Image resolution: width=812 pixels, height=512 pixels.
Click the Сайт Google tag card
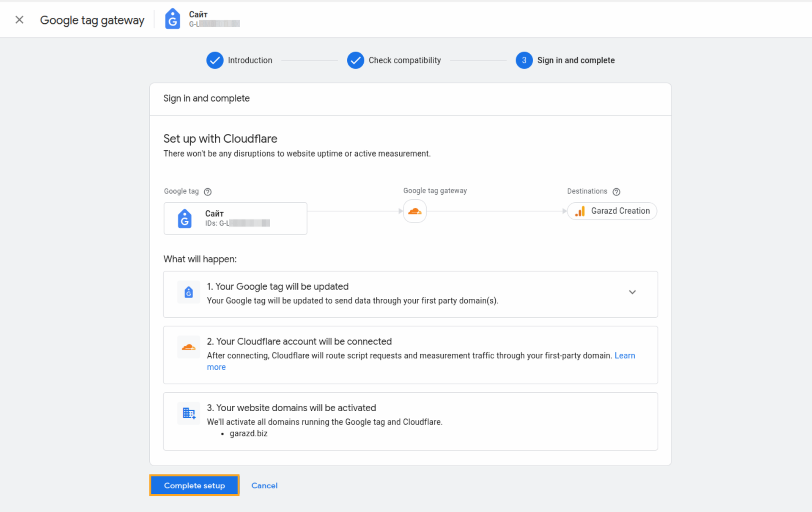[x=235, y=218]
